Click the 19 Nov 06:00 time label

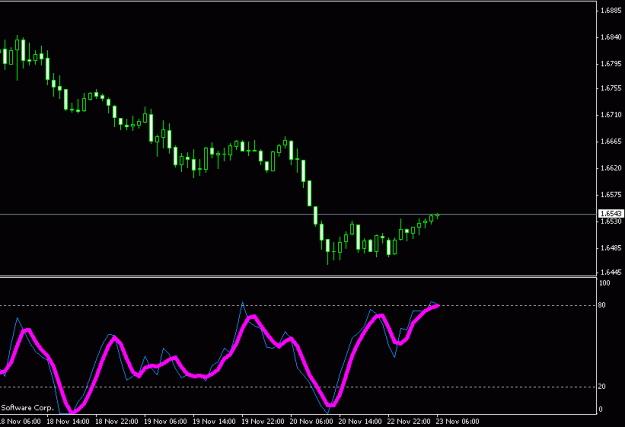click(x=165, y=421)
